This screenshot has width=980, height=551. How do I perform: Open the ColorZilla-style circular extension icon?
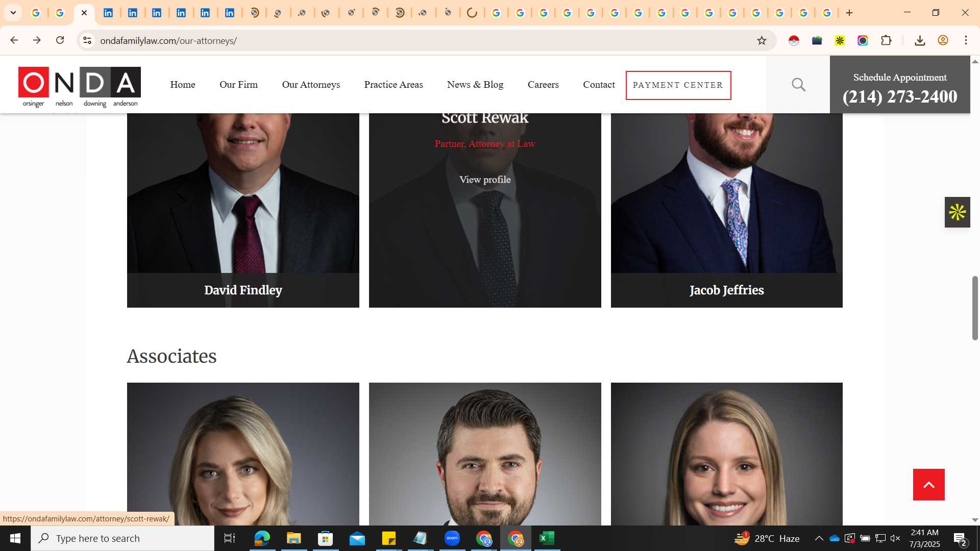tap(863, 40)
